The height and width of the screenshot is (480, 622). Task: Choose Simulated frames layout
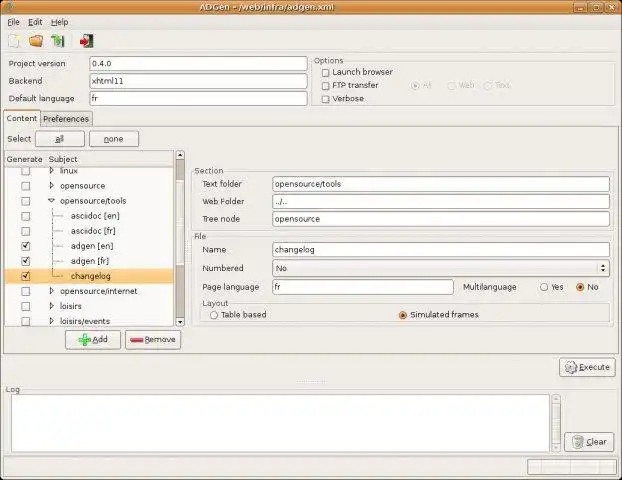tap(403, 315)
